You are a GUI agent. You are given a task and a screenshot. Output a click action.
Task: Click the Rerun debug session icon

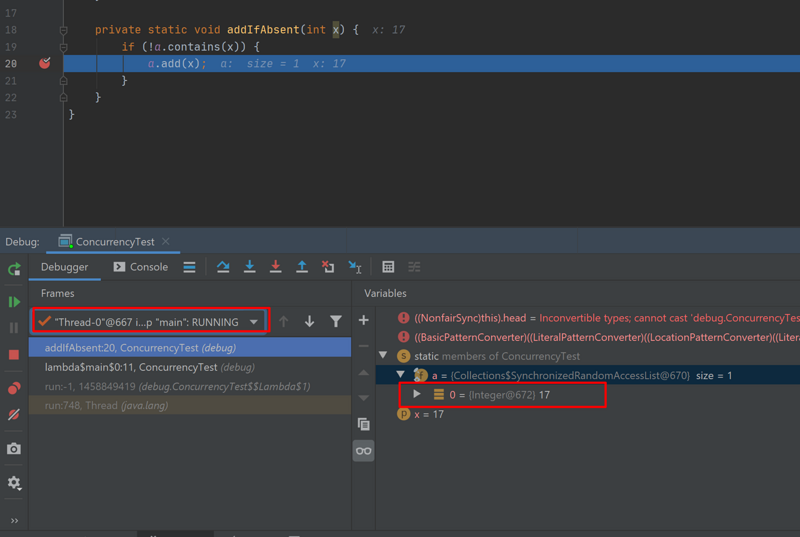tap(14, 269)
